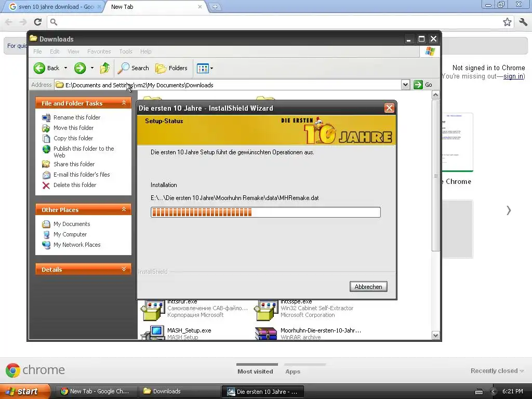Click the Abbrechen button
The image size is (532, 399).
click(x=368, y=287)
